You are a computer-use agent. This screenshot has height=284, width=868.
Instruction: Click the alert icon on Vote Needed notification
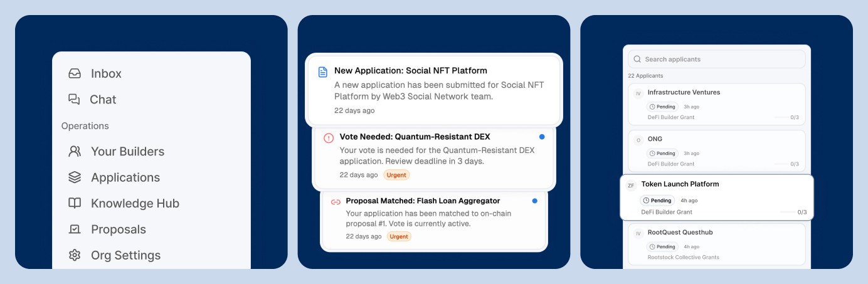pyautogui.click(x=329, y=138)
